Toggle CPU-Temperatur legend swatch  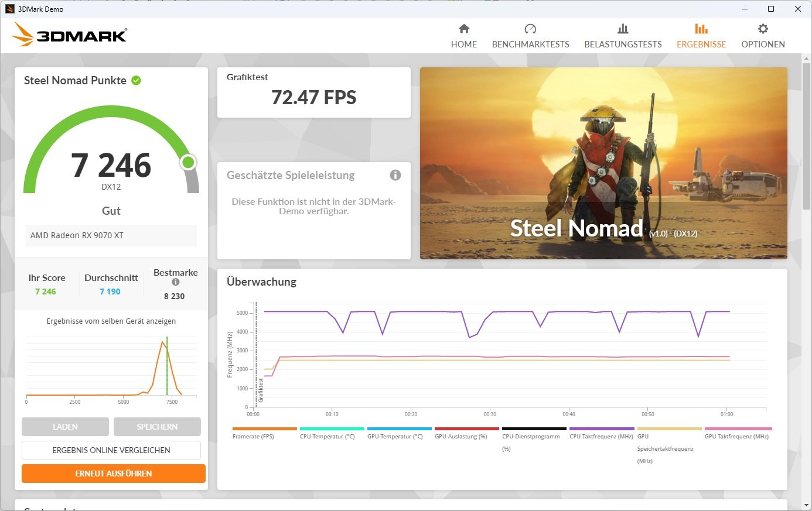tap(332, 428)
